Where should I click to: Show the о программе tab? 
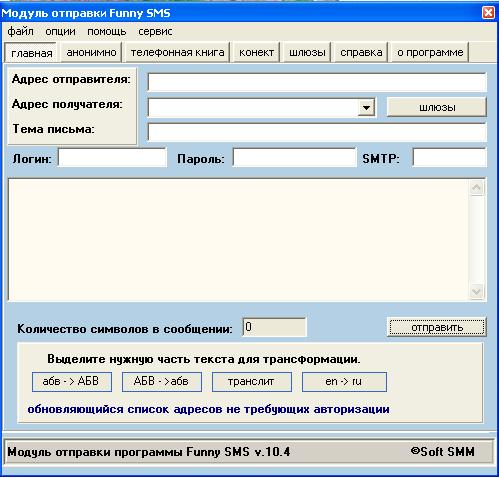(430, 52)
